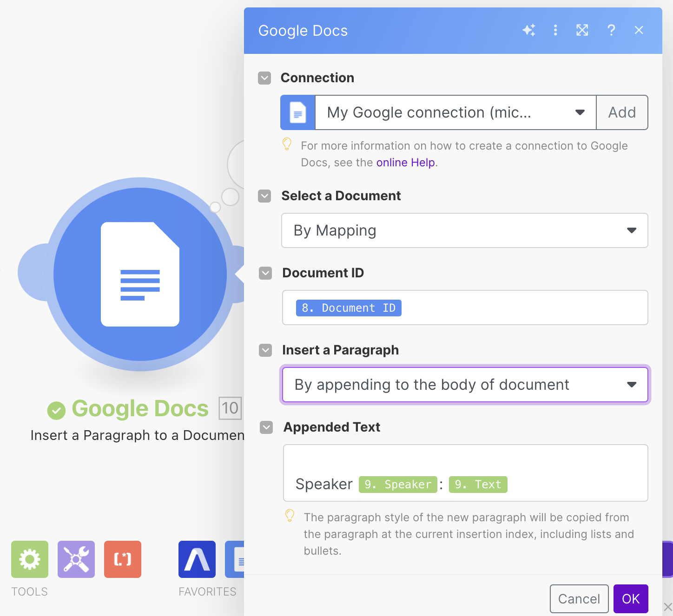This screenshot has height=616, width=673.
Task: Click 'Insert a Paragraph to a Document' subtitle
Action: click(x=138, y=435)
